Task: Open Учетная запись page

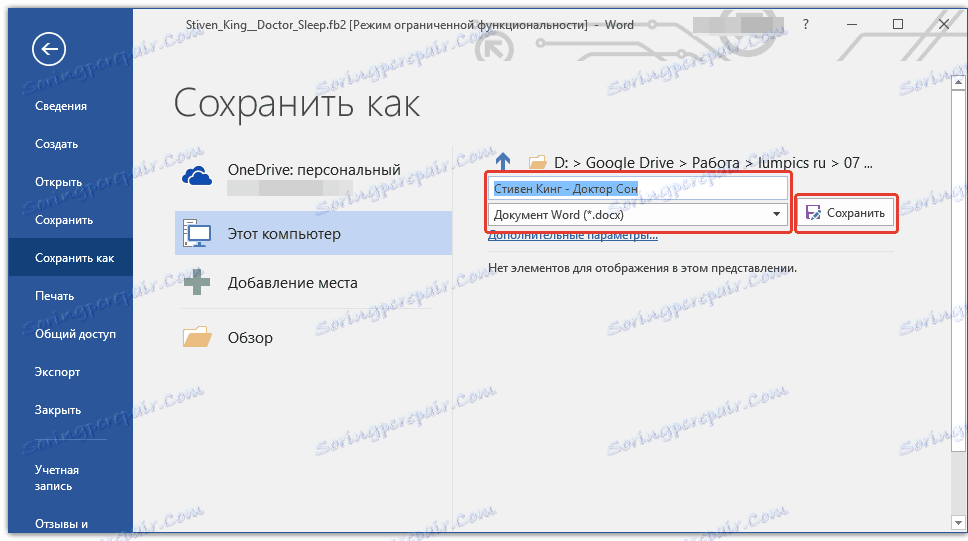Action: point(57,478)
